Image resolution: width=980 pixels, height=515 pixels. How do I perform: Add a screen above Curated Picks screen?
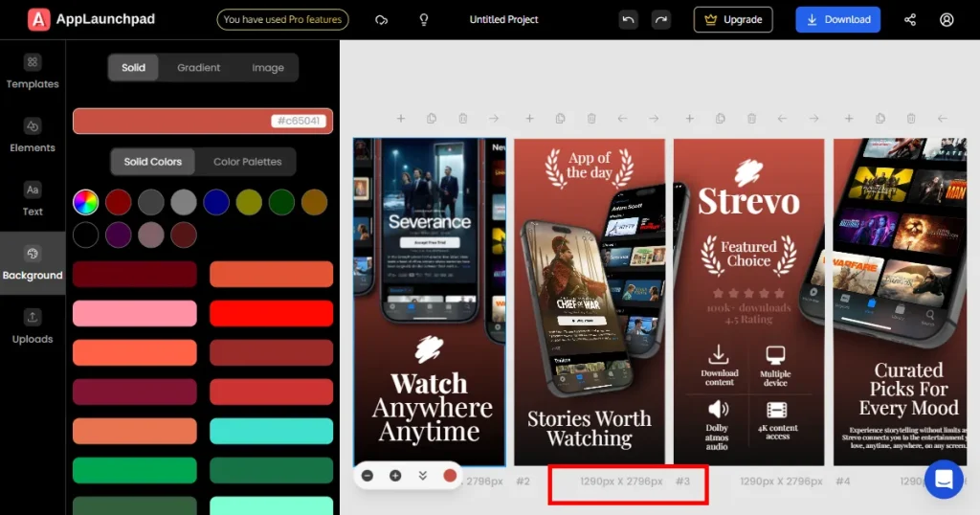point(849,118)
